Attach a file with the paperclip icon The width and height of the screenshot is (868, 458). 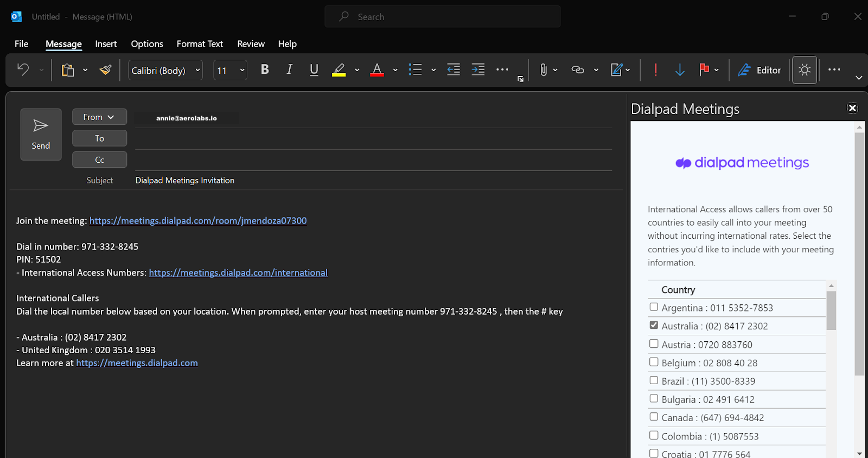[x=543, y=70]
